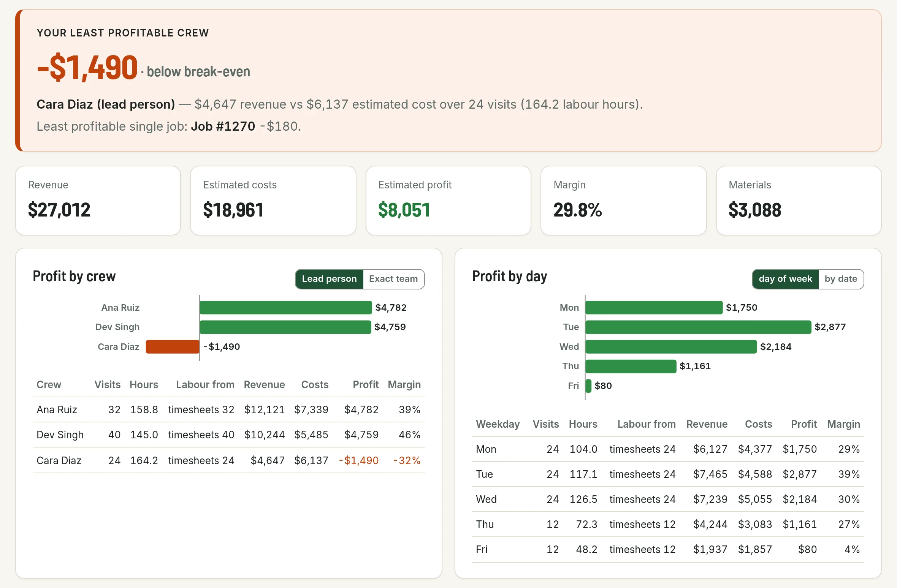Screen dimensions: 897x588
Task: Click the 4% Friday margin cell
Action: (852, 550)
